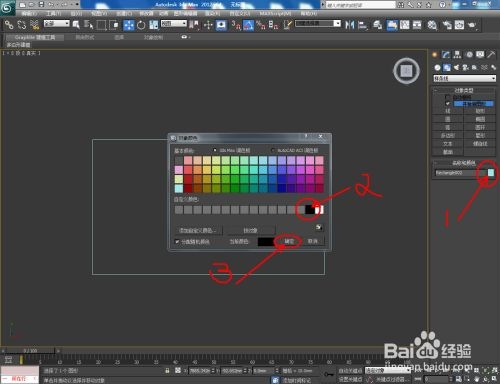Enable the 自动栅格 AutoGrid checkbox
Viewport: 500px width, 384px height.
(448, 97)
